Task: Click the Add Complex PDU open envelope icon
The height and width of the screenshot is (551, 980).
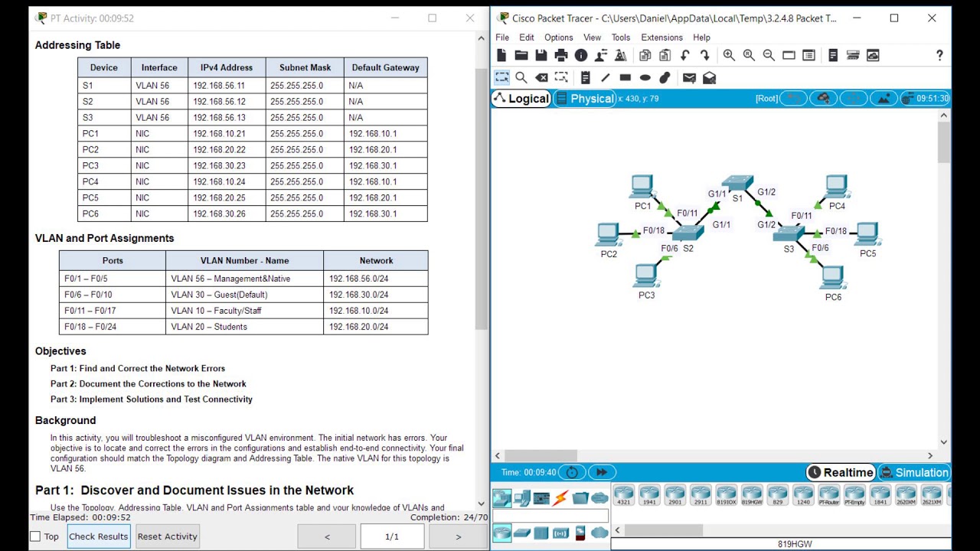Action: 709,77
